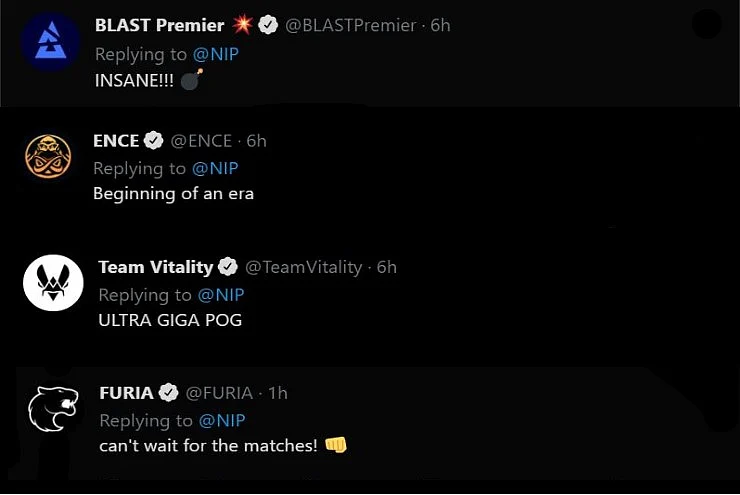Click BLAST Premier's verified badge
Image resolution: width=740 pixels, height=495 pixels.
click(x=269, y=25)
